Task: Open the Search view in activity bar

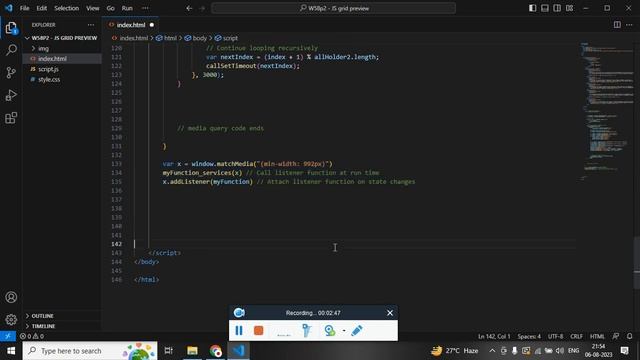Action: (x=11, y=50)
